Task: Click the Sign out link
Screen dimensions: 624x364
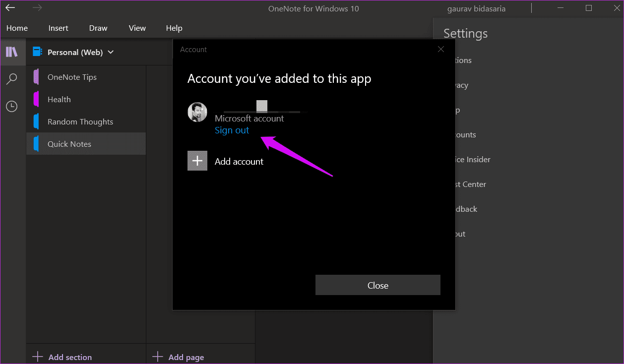Action: [232, 130]
